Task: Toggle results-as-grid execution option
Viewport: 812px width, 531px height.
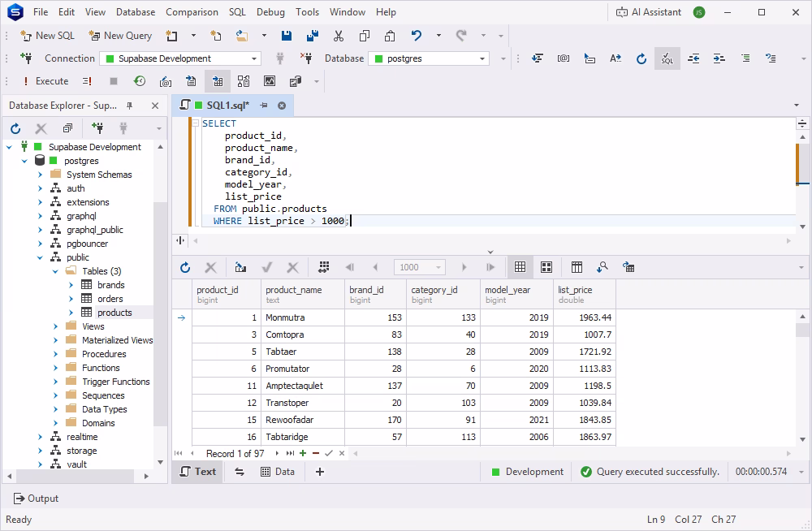Action: tap(218, 81)
